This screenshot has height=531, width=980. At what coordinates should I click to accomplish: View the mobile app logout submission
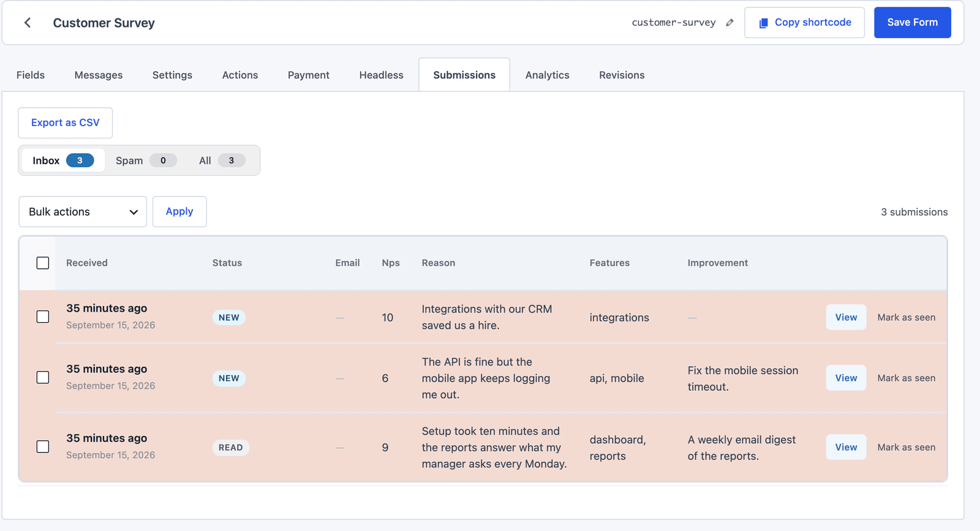[846, 378]
